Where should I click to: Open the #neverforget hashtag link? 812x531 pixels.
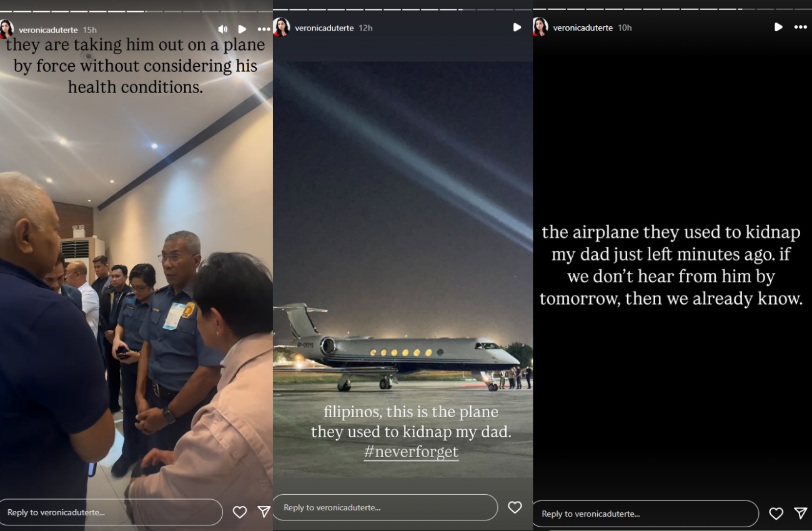411,452
